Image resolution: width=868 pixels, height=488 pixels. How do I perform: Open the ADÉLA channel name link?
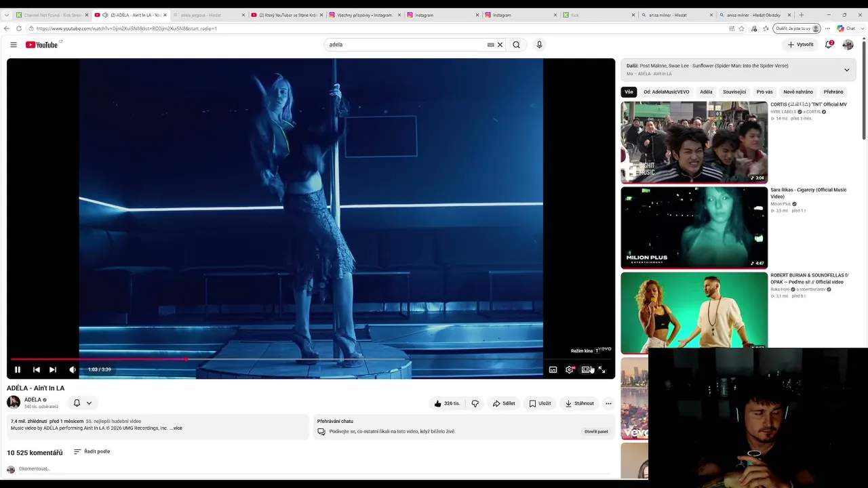point(33,400)
